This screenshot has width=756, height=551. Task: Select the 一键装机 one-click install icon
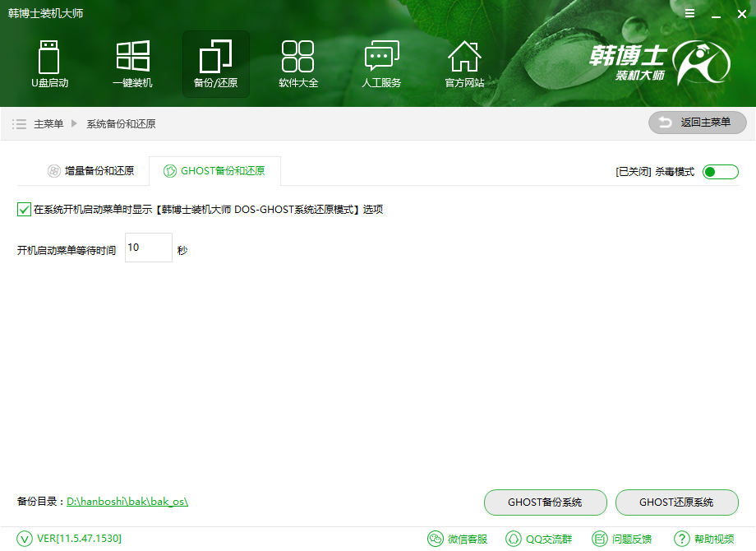(x=132, y=63)
